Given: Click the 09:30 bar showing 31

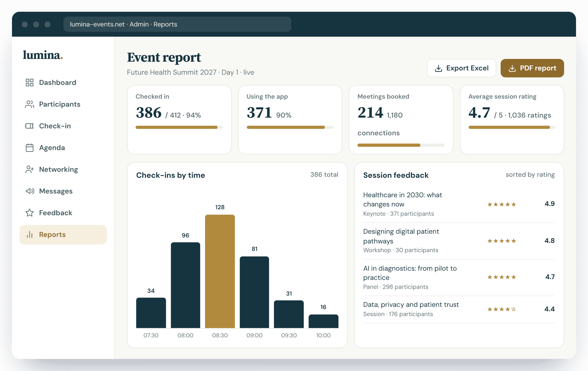Looking at the screenshot, I should 289,314.
